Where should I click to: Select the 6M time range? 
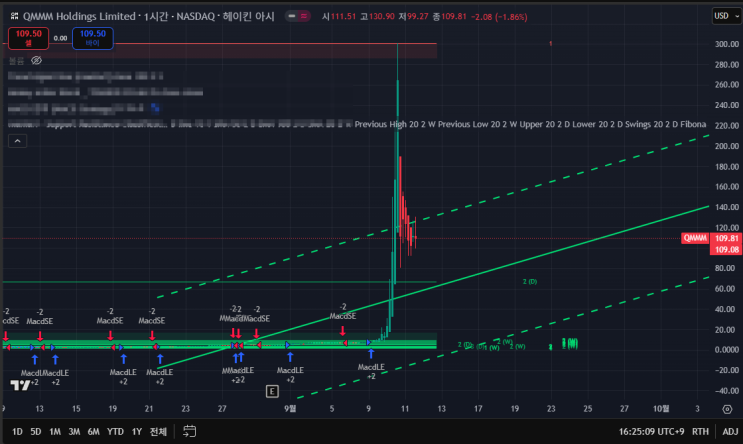[x=93, y=432]
